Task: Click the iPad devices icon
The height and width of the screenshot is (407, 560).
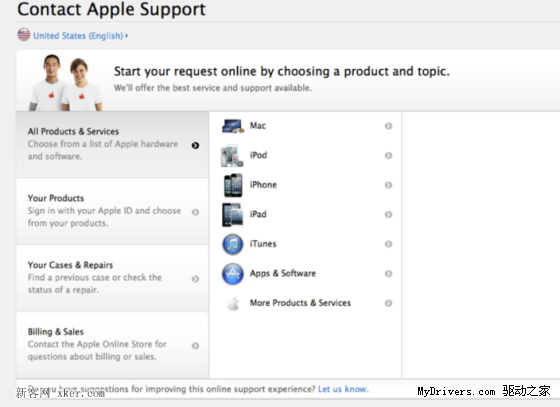Action: coord(232,215)
